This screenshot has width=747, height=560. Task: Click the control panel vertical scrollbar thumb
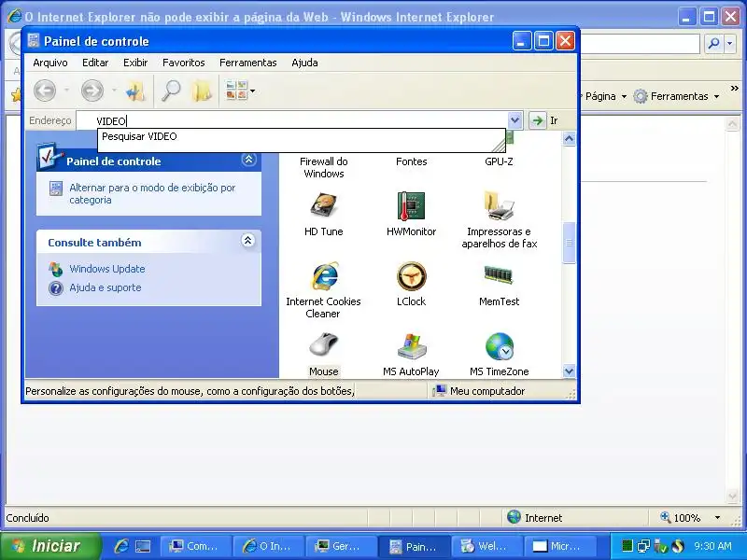click(569, 243)
